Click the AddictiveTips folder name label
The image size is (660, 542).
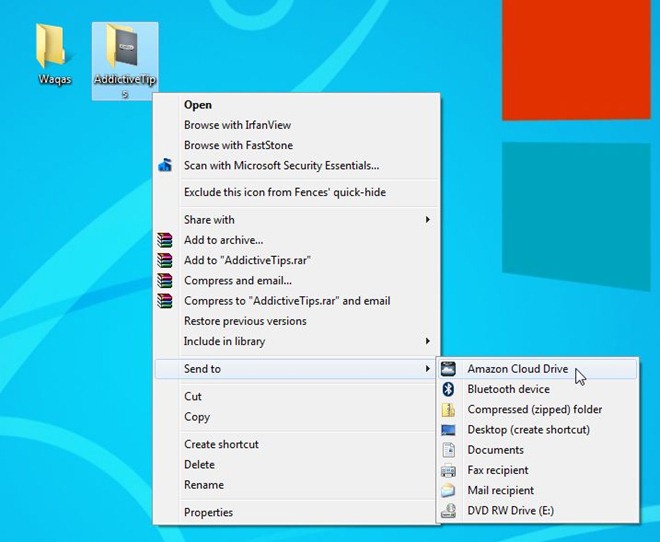(x=125, y=85)
